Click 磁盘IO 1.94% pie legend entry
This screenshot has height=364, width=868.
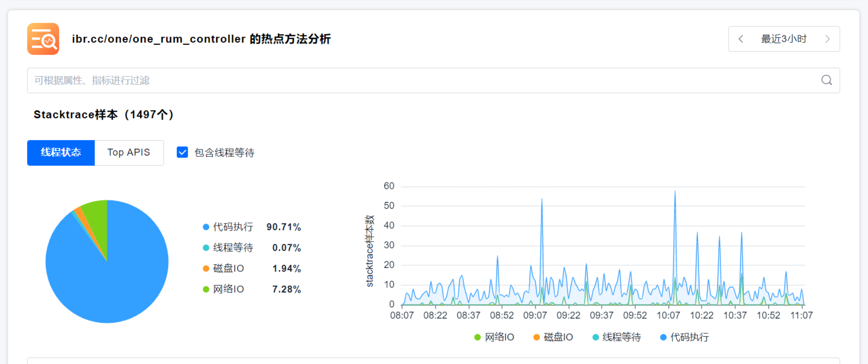coord(252,269)
